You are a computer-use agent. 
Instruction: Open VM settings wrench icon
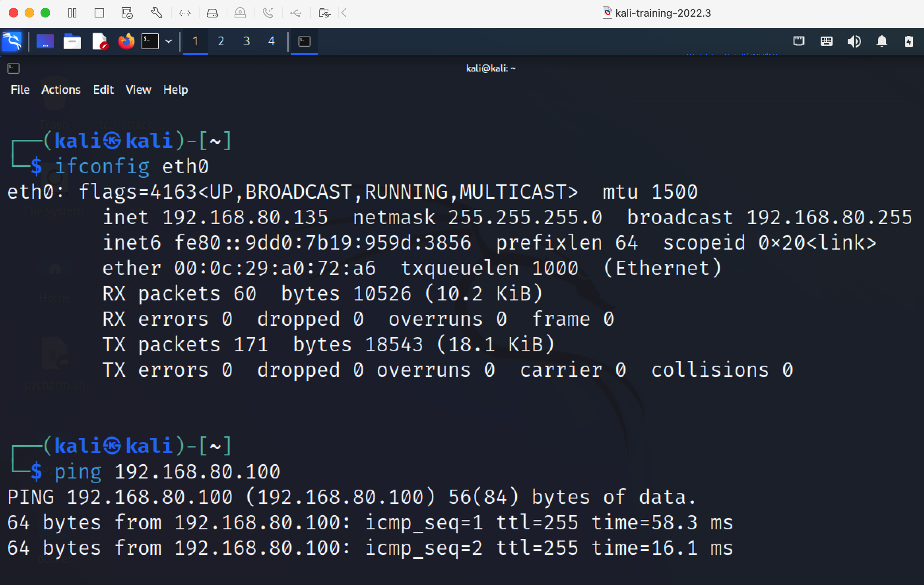pos(156,13)
